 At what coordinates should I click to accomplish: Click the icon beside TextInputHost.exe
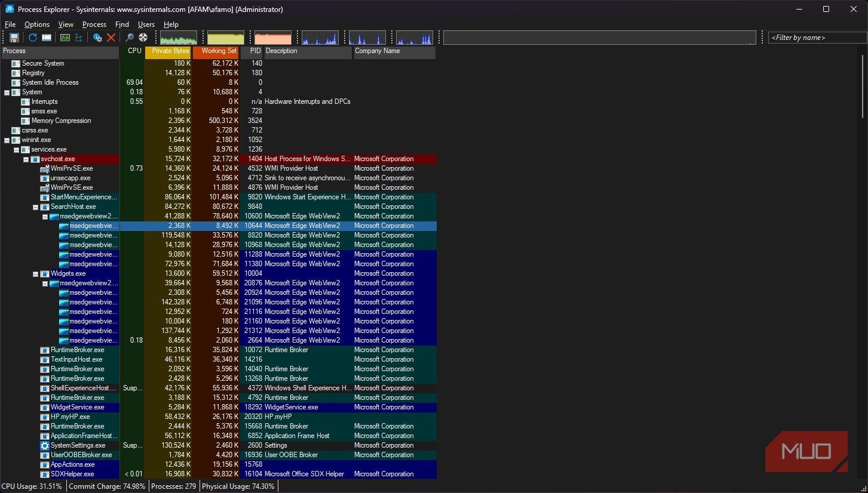(45, 359)
